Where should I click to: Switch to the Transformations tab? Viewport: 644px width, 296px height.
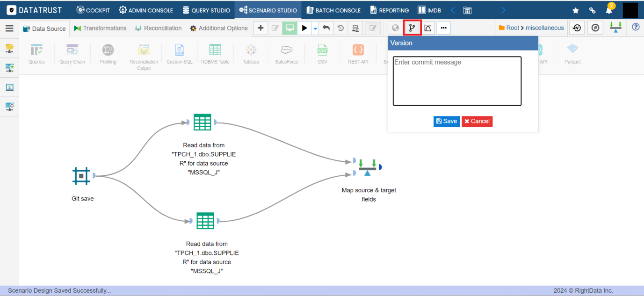point(100,28)
